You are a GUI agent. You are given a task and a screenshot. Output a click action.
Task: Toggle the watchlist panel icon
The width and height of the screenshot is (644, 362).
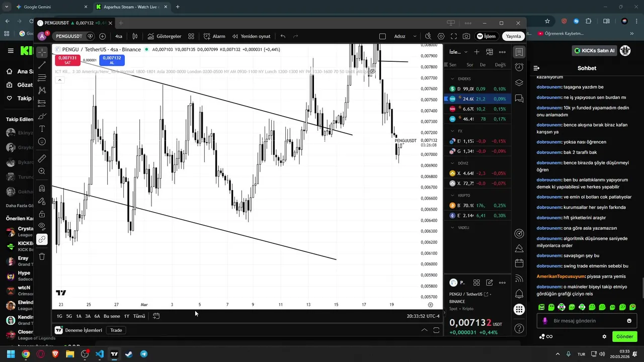pyautogui.click(x=519, y=52)
